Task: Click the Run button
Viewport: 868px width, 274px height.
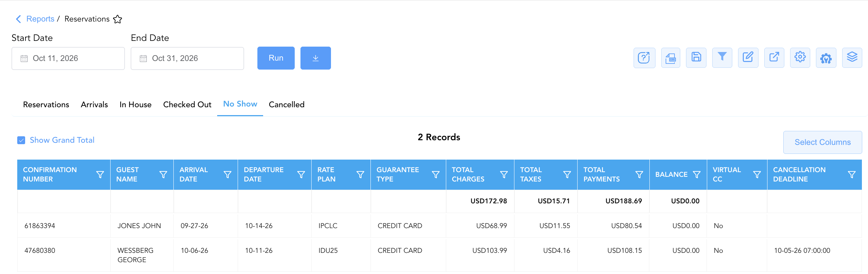Action: click(276, 58)
